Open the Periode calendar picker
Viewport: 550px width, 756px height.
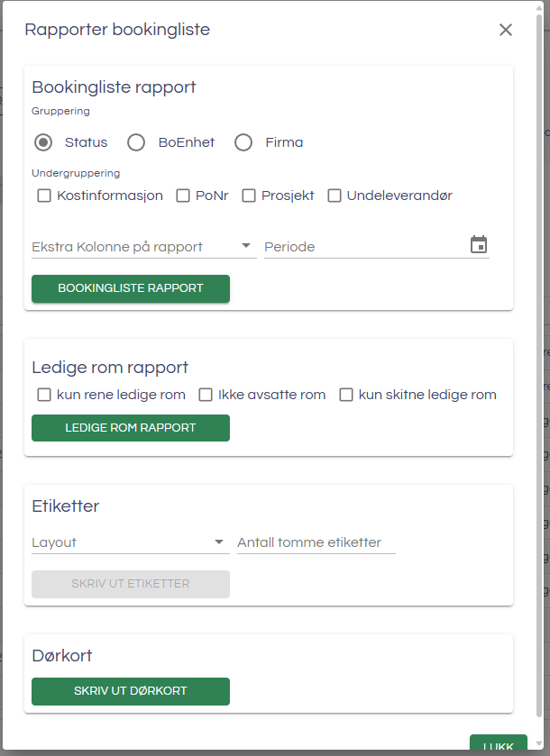point(479,245)
